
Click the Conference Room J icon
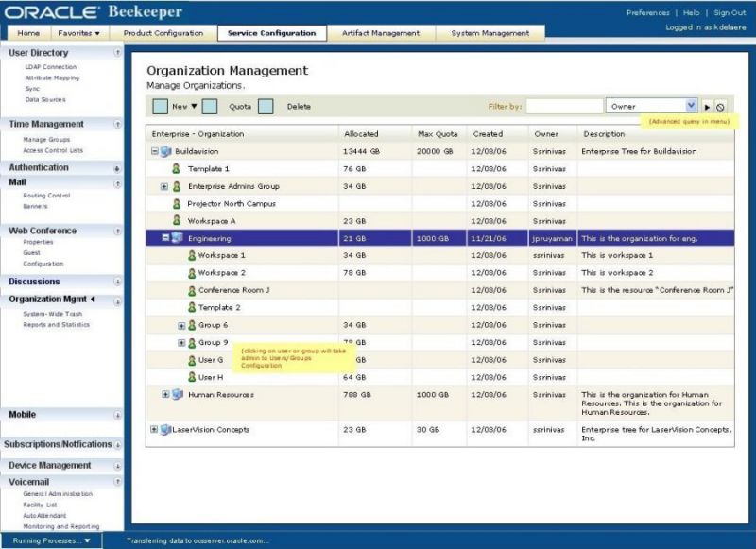click(x=192, y=290)
